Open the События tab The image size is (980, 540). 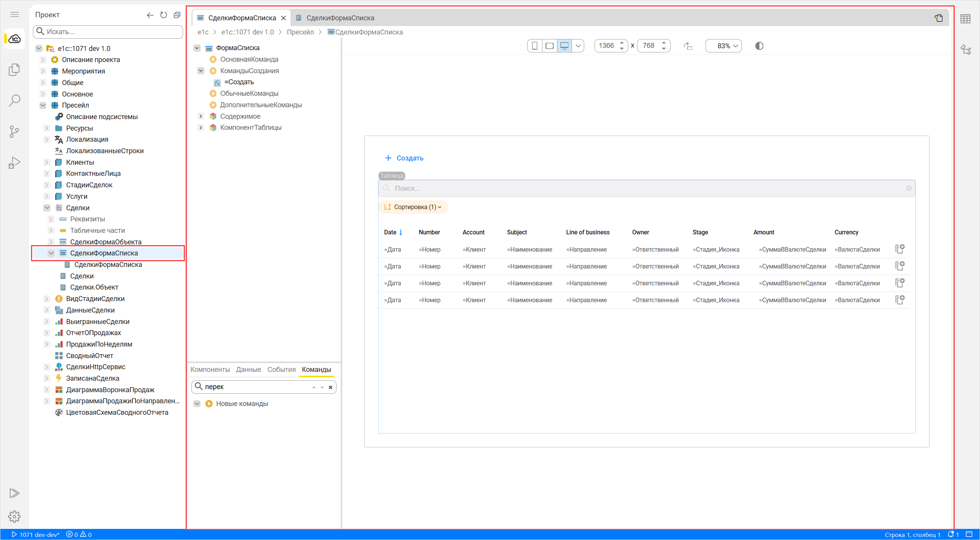281,370
